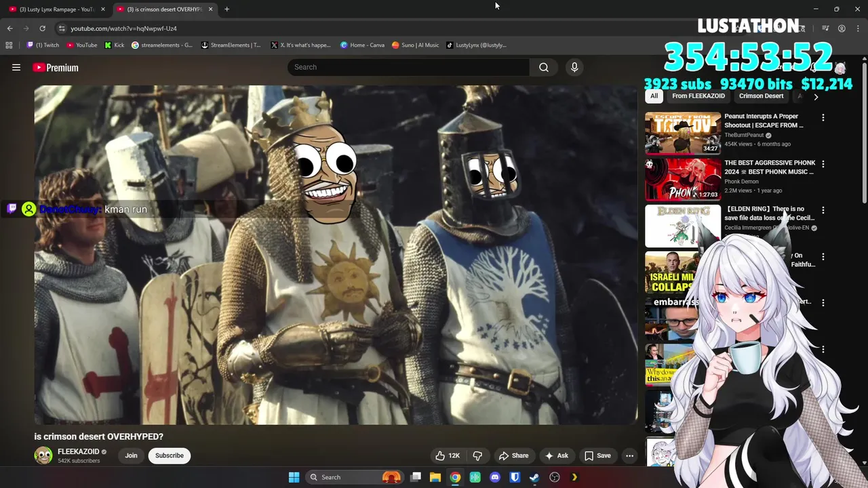Screen dimensions: 868x488
Task: Open the streamelements Google bookmark
Action: [x=161, y=45]
